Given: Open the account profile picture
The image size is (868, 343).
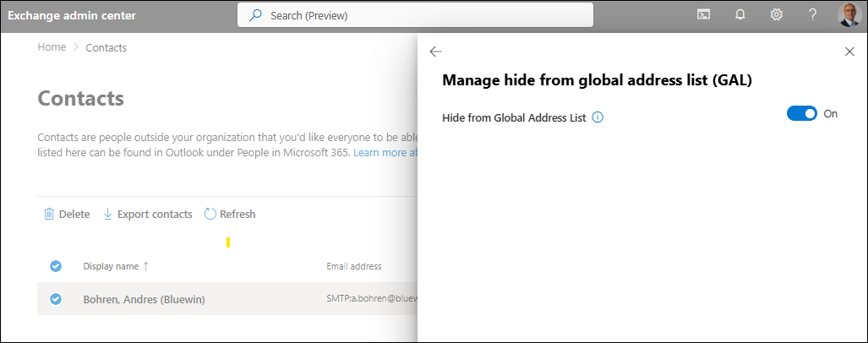Looking at the screenshot, I should (x=849, y=15).
